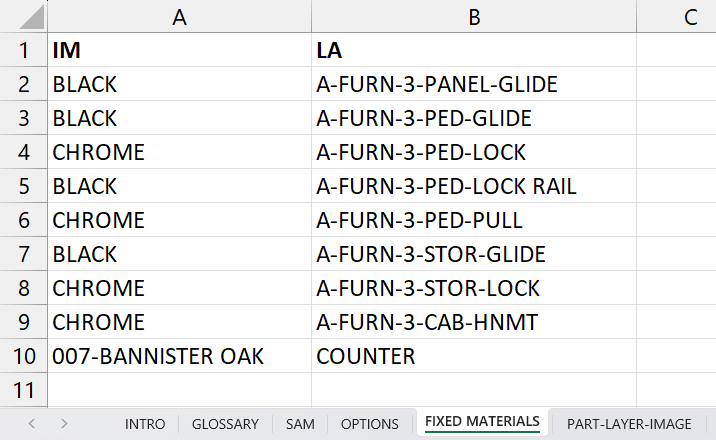Select cell A-FURN-3-STOR-LOCK
Viewport: 716px width, 440px height.
pos(474,288)
